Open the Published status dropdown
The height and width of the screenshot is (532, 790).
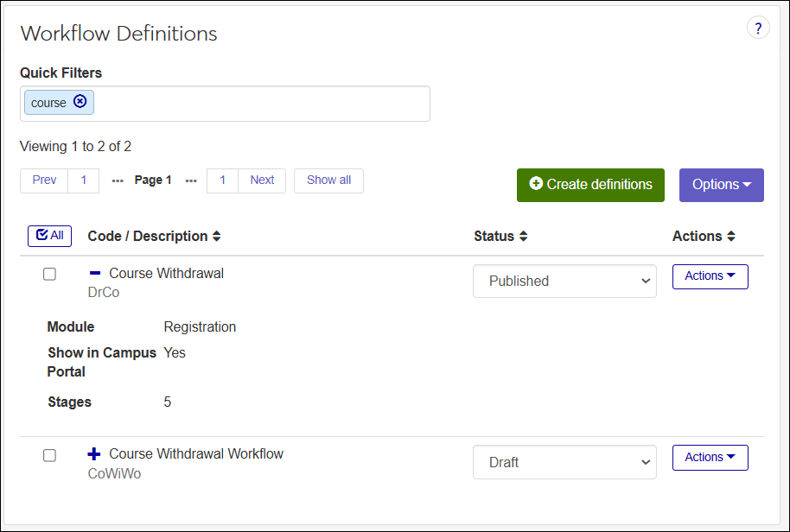click(564, 281)
